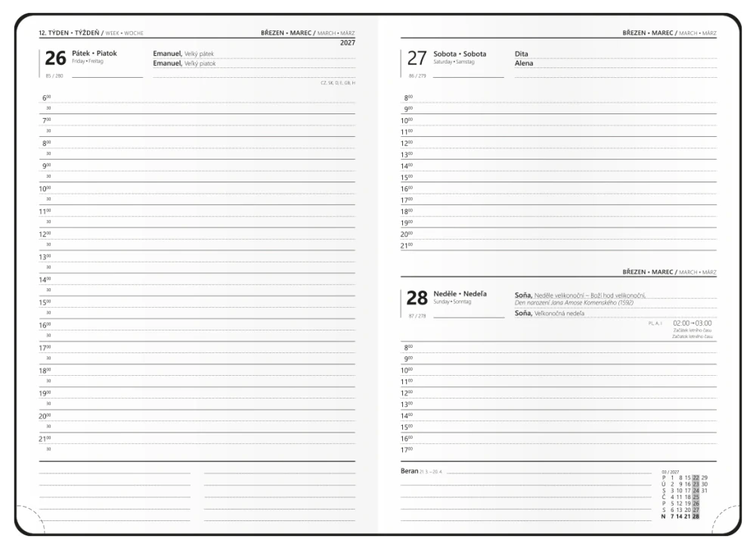The height and width of the screenshot is (549, 756).
Task: Click the 7:00 time label under Friday 26
Action: [46, 120]
